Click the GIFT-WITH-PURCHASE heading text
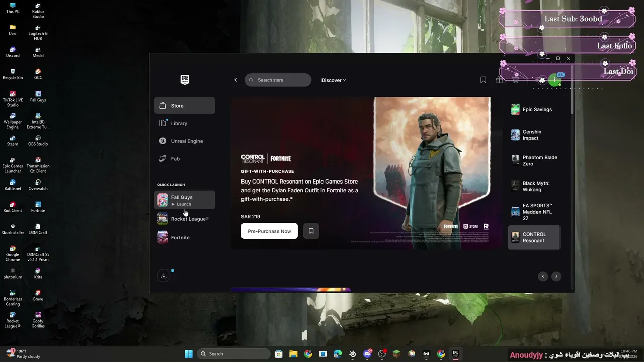This screenshot has height=362, width=644. tap(268, 171)
